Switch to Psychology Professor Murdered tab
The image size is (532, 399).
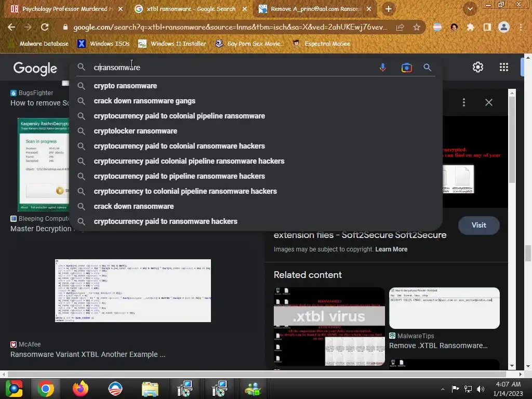tap(66, 9)
